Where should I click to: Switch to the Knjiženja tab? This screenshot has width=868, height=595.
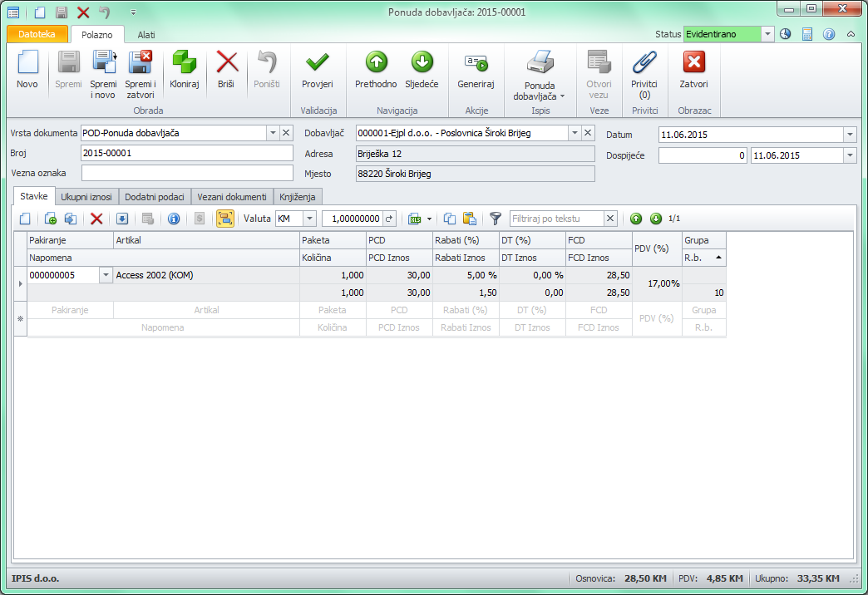coord(298,197)
